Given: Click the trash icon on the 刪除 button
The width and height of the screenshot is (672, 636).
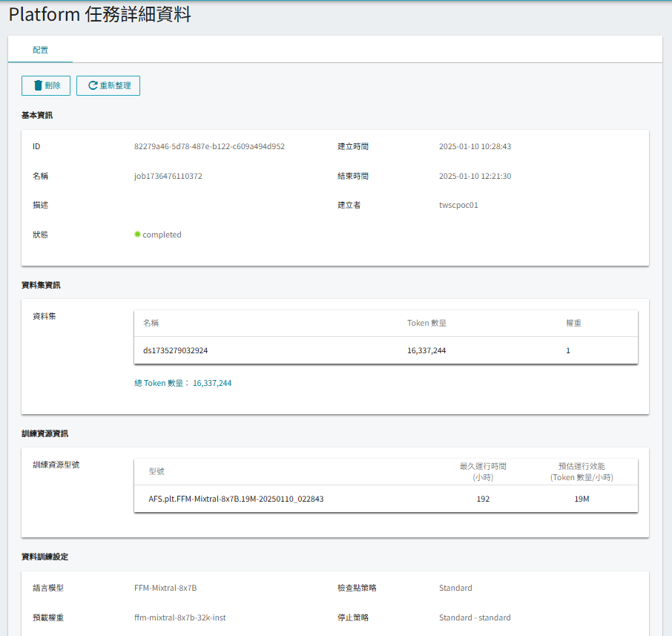Looking at the screenshot, I should pos(38,85).
